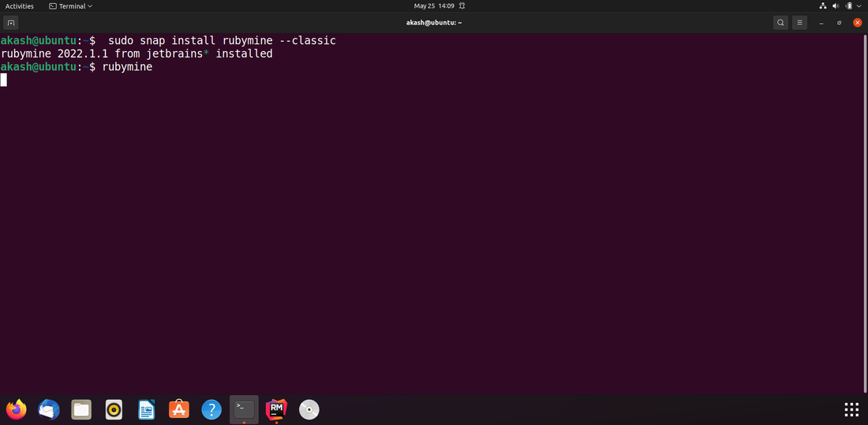The image size is (868, 425).
Task: Show Applications grid
Action: (x=851, y=409)
